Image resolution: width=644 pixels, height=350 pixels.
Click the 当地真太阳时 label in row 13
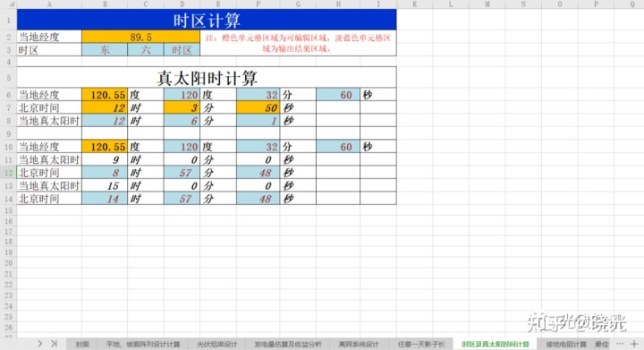pyautogui.click(x=49, y=185)
